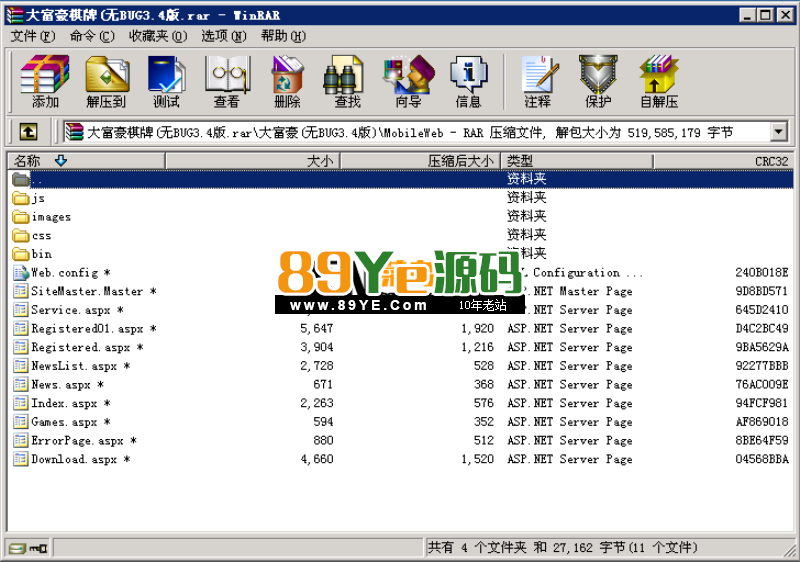Viewport: 800px width, 562px height.
Task: Open the Help (帮助) menu
Action: (x=283, y=36)
